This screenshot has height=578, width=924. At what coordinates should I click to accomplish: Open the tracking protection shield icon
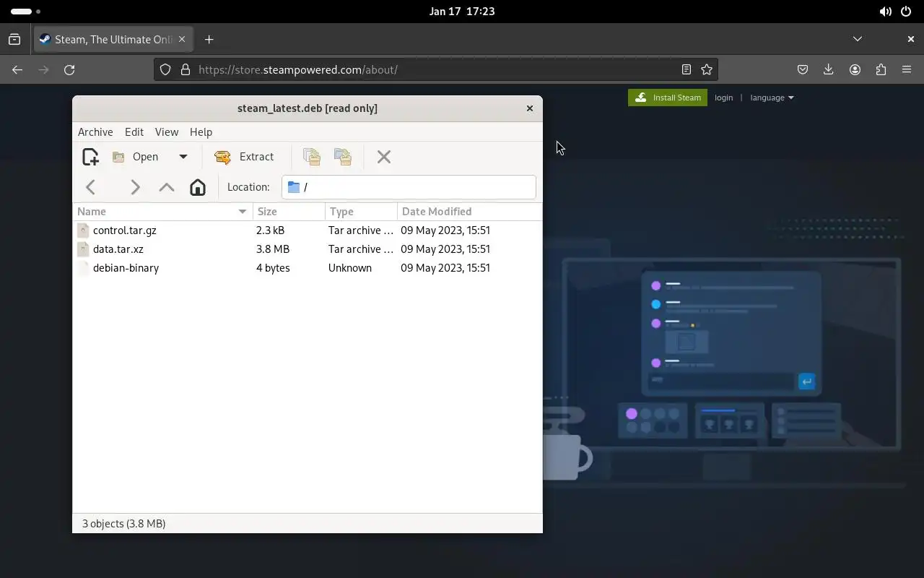click(165, 69)
